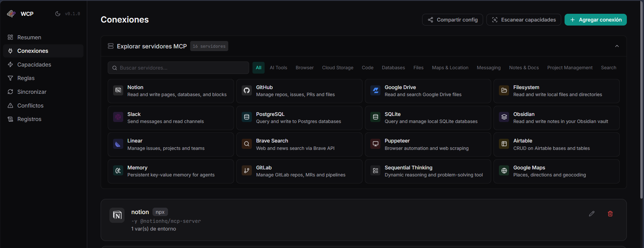Collapse the Explorar servidores MCP panel
The width and height of the screenshot is (644, 248).
(x=617, y=46)
